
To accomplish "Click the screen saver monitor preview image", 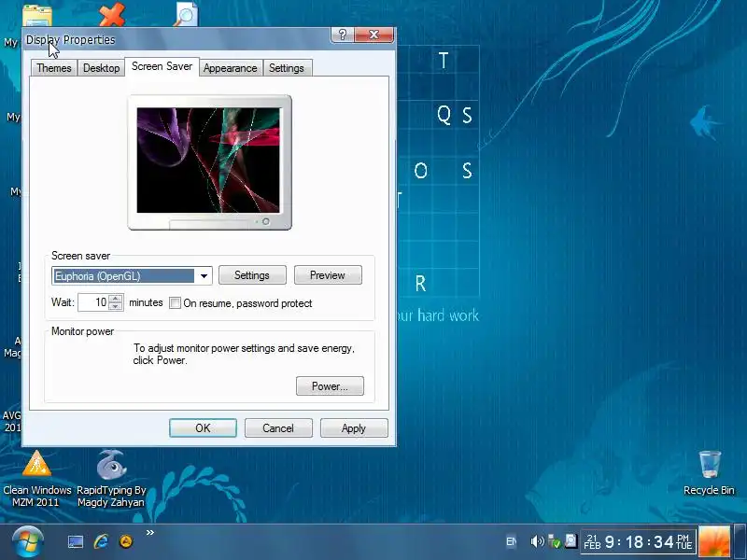I will (x=208, y=161).
